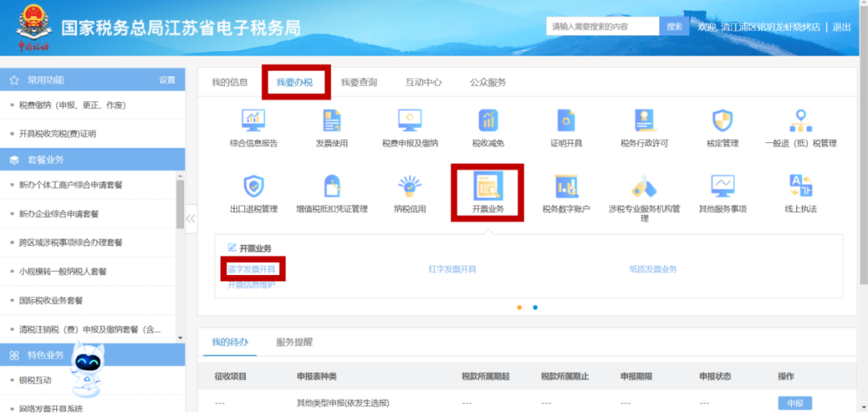Select the blue carousel page dot
The width and height of the screenshot is (868, 418).
[535, 307]
